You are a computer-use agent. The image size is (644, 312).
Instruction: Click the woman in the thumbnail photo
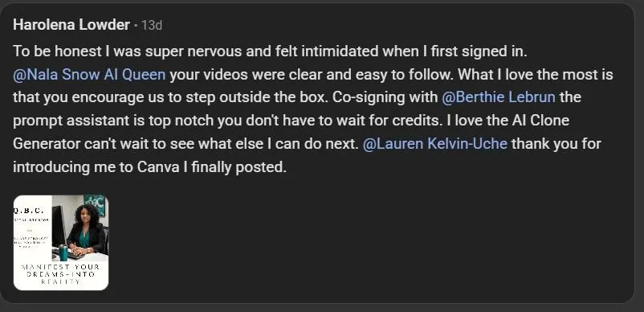[86, 230]
